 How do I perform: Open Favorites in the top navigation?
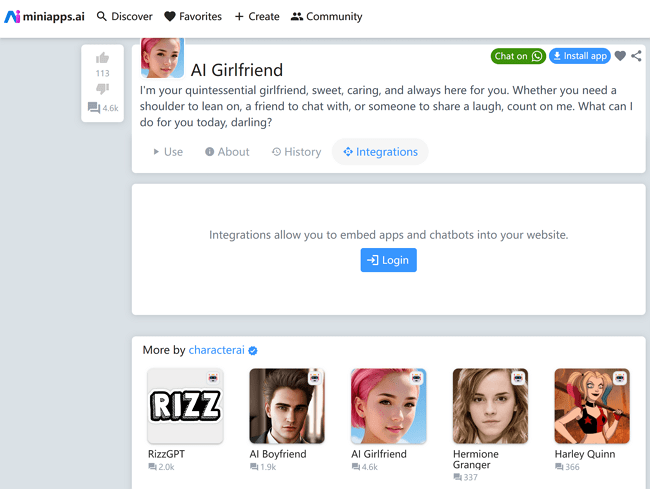click(193, 17)
